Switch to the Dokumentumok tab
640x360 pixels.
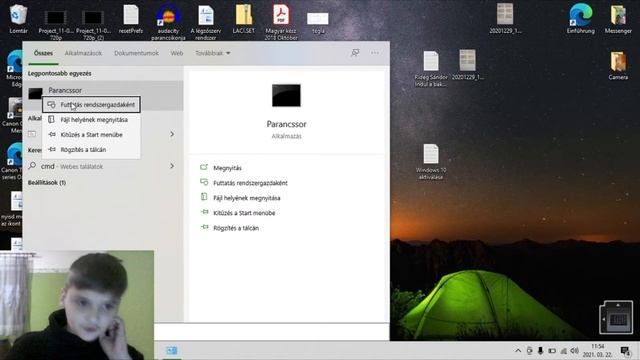click(x=136, y=53)
